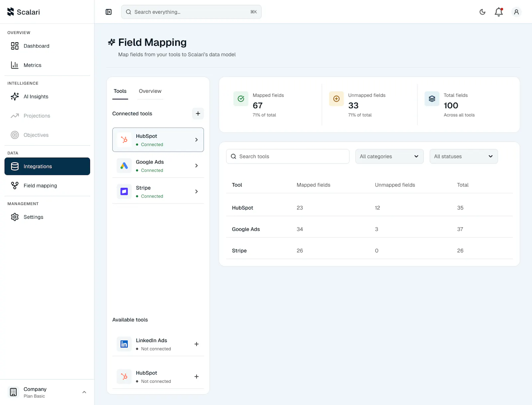The width and height of the screenshot is (532, 405).
Task: Open Objectives in the sidebar
Action: coord(47,135)
